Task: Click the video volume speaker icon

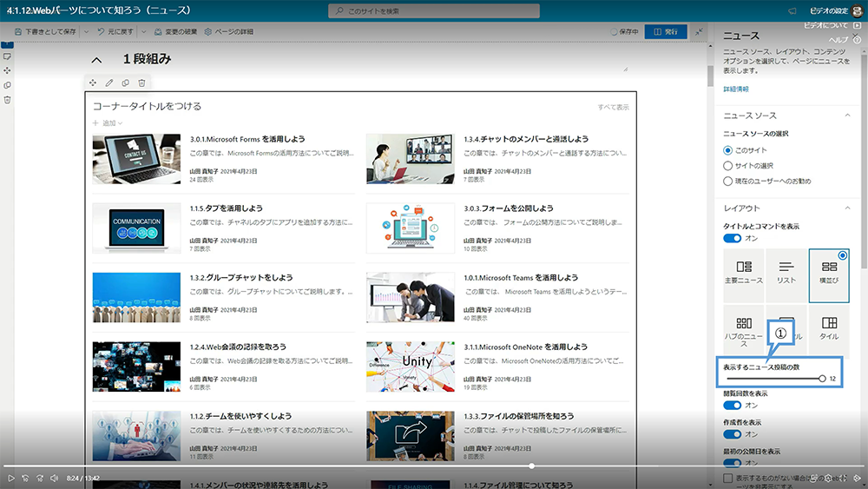Action: click(54, 478)
